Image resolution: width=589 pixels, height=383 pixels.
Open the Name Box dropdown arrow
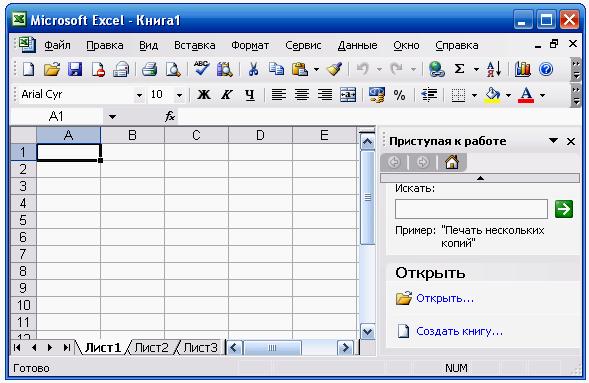[x=112, y=117]
